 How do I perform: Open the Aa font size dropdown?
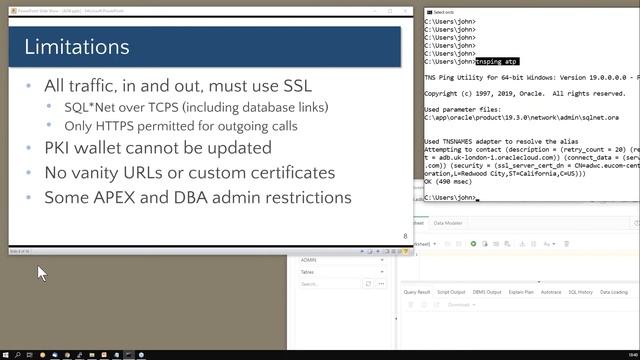point(549,244)
